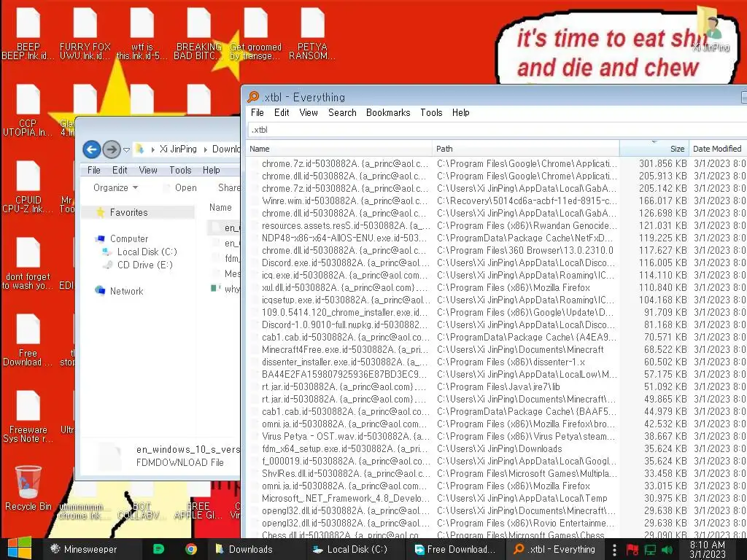Screen dimensions: 747x560
Task: Open the green chat app taskbar icon
Action: pyautogui.click(x=158, y=549)
